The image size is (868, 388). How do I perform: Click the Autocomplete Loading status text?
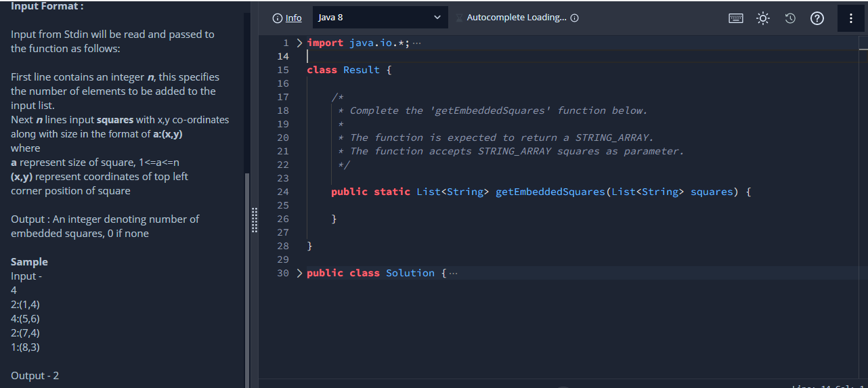[517, 18]
